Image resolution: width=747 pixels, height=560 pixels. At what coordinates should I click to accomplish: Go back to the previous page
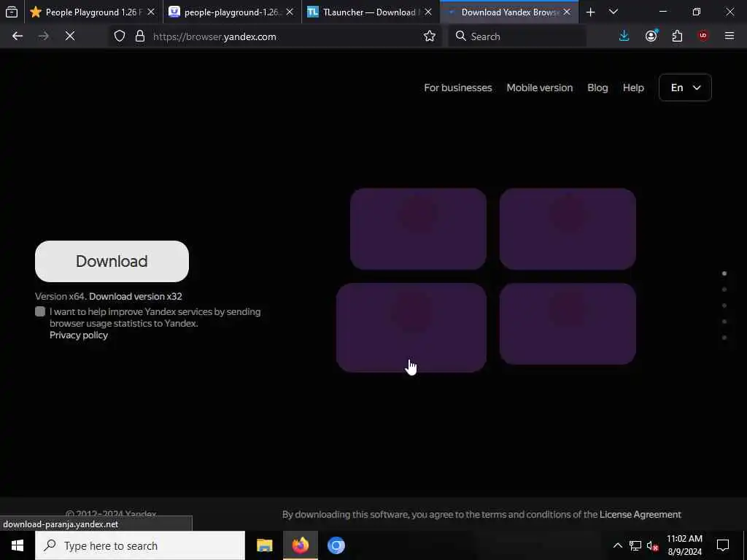[18, 36]
